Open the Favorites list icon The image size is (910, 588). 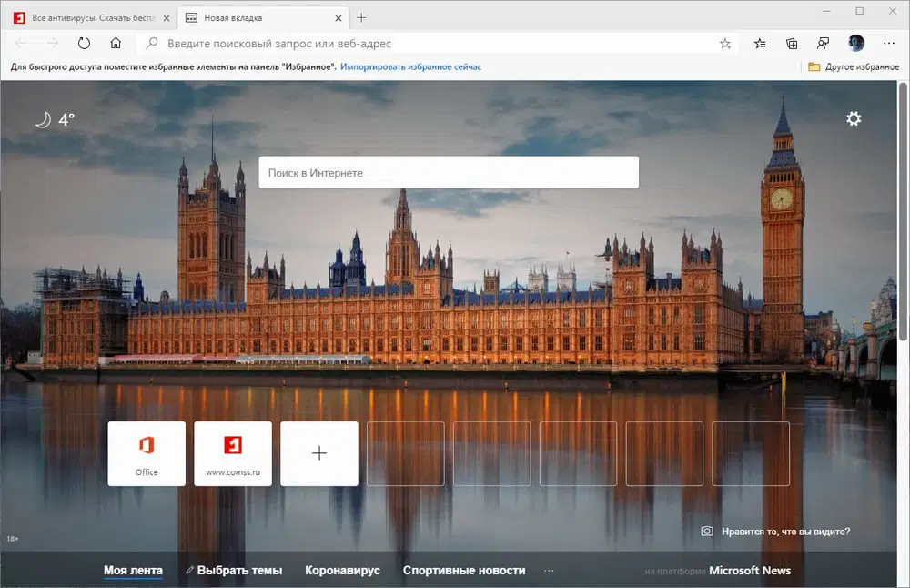[758, 43]
